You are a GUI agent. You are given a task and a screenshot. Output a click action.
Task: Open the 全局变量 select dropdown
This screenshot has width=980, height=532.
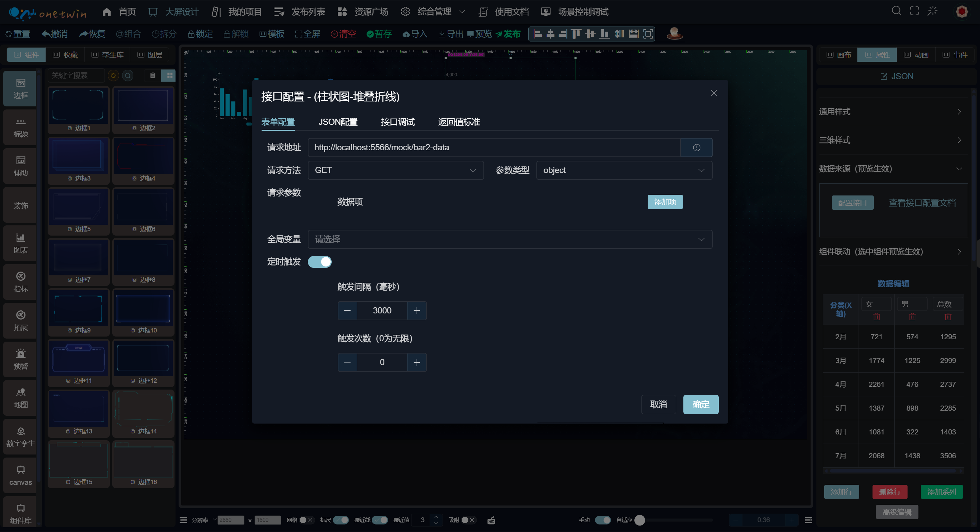coord(510,239)
